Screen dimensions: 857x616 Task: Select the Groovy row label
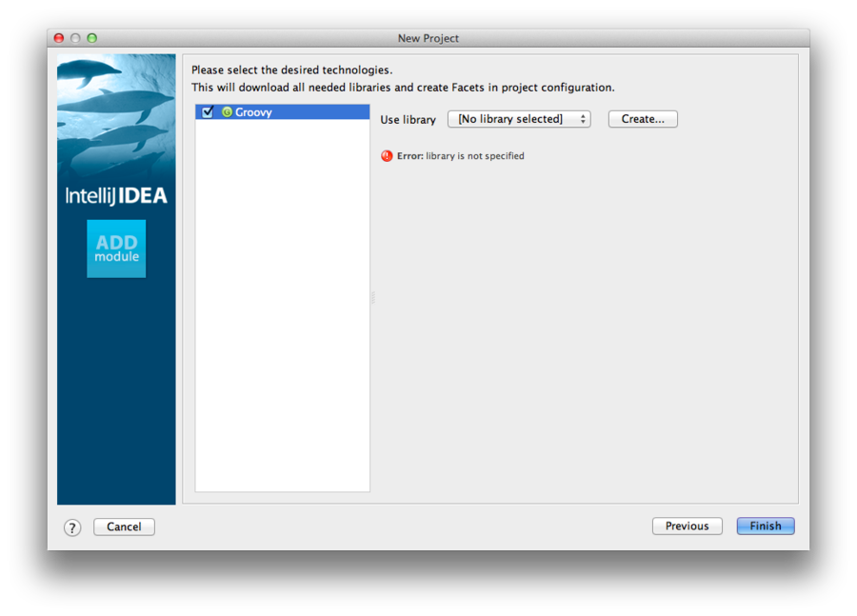(253, 112)
